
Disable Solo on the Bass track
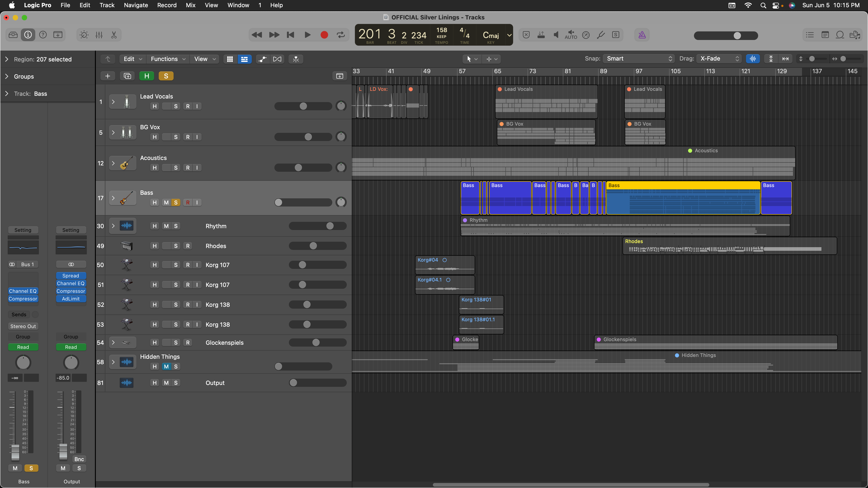[x=176, y=202]
